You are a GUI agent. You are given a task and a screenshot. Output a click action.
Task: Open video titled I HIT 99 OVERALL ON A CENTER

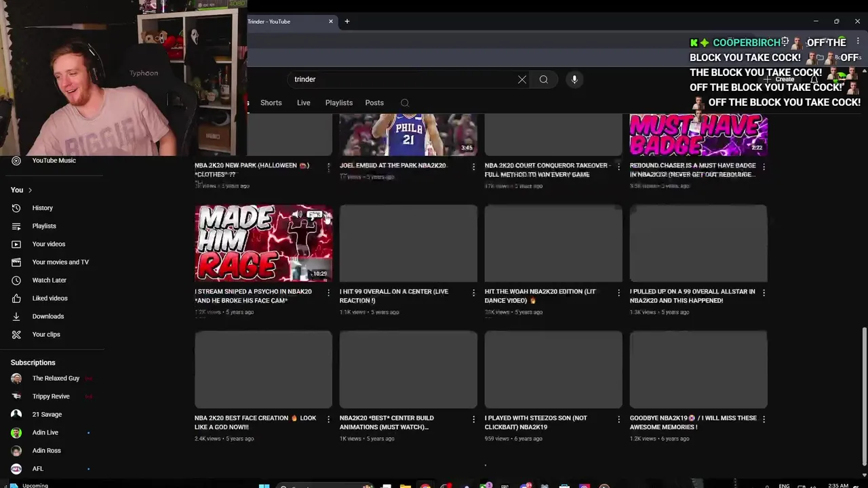tap(394, 296)
